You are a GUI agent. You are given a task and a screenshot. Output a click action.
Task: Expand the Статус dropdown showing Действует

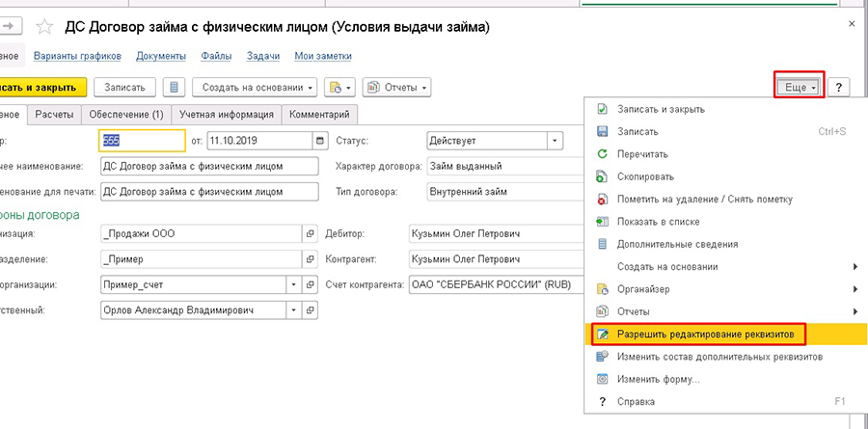tap(555, 140)
